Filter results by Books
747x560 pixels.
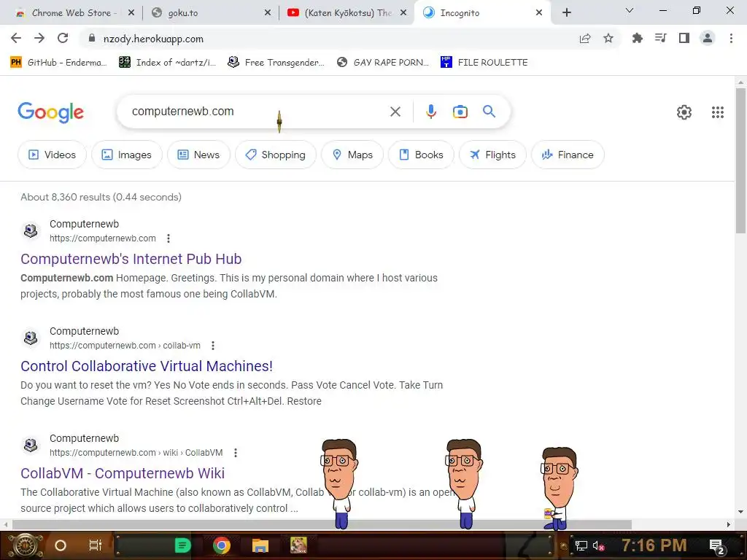pos(421,155)
